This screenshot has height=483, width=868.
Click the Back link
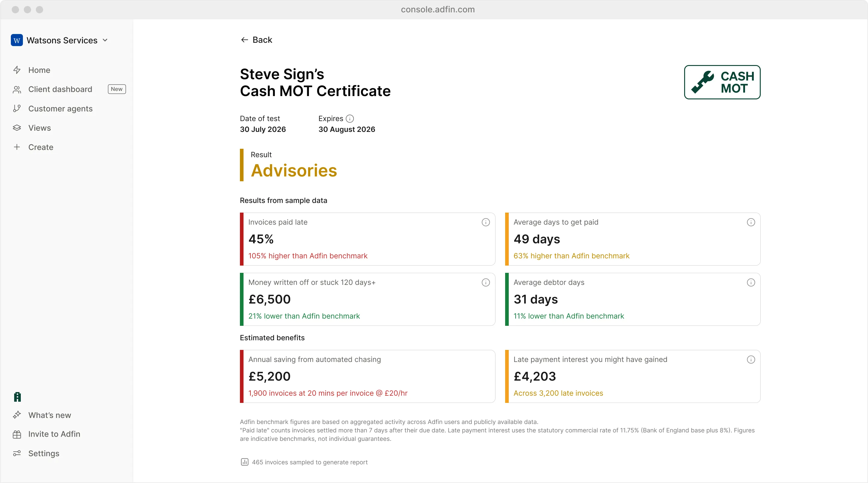pyautogui.click(x=256, y=40)
